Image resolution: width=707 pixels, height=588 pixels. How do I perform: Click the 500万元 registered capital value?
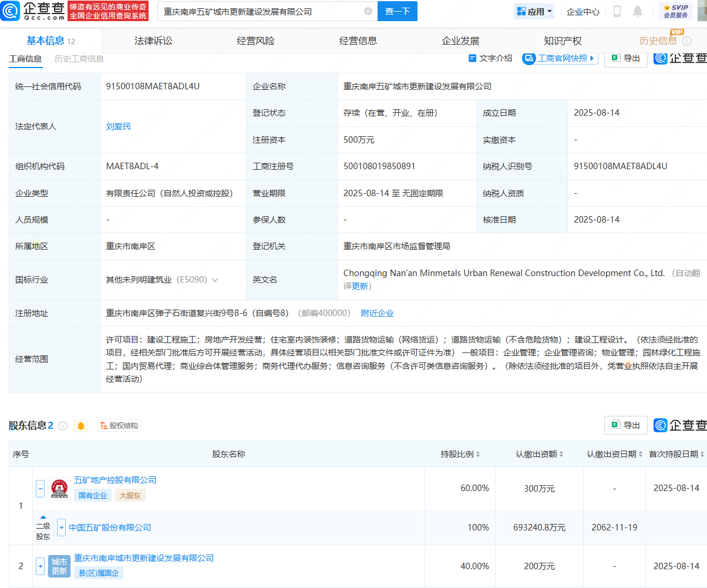pos(359,140)
